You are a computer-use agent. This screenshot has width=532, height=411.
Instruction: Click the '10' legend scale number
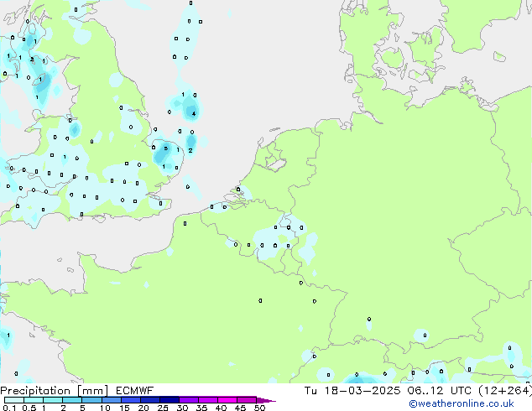(x=105, y=408)
